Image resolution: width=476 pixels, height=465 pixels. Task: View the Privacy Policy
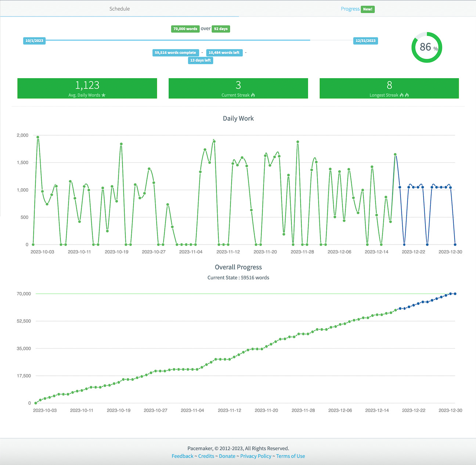pyautogui.click(x=256, y=456)
